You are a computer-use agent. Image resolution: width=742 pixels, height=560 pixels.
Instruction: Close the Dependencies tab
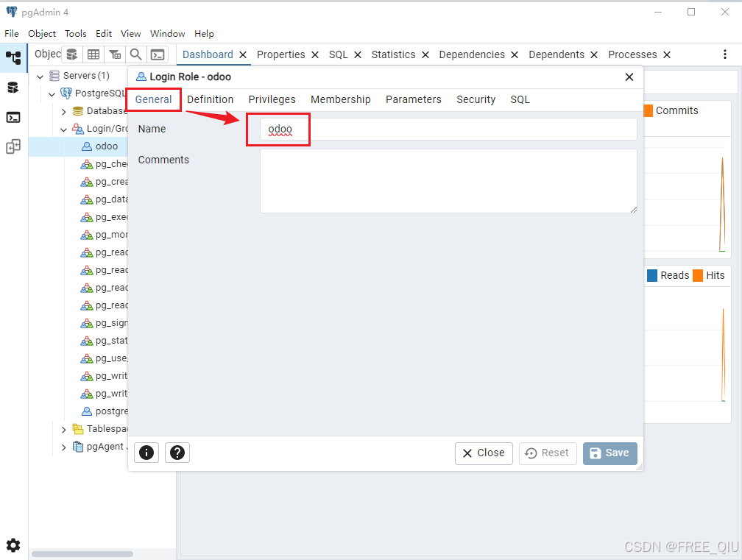click(x=515, y=55)
